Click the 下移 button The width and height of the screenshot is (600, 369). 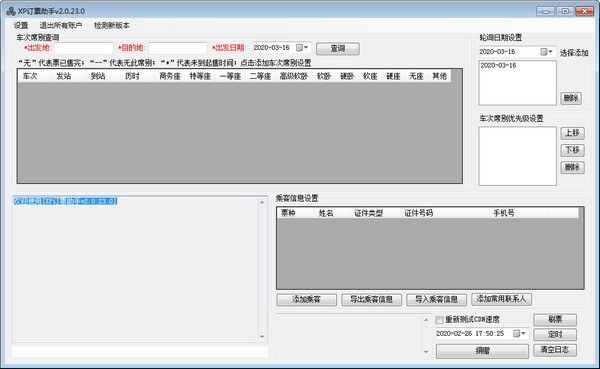[572, 150]
